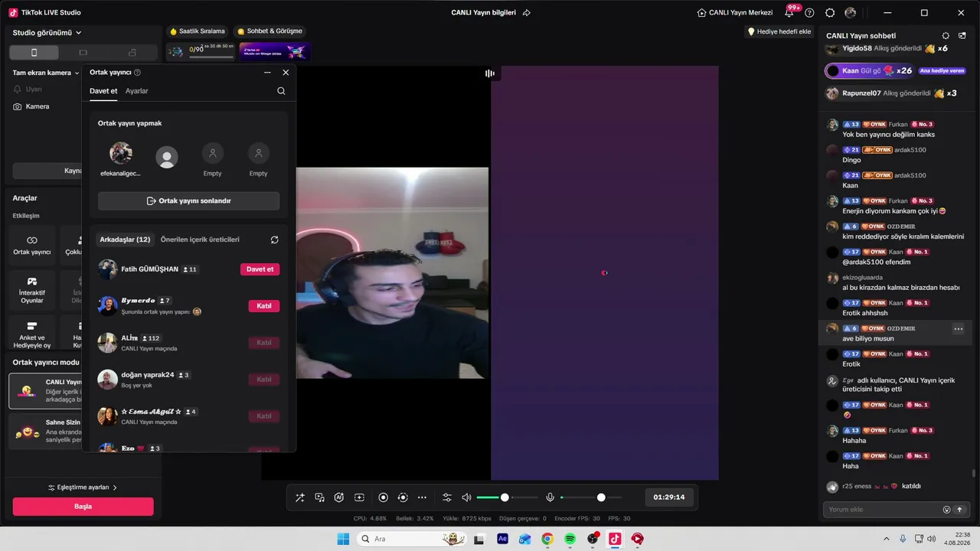
Task: Show hidden system tray icons
Action: pyautogui.click(x=885, y=539)
